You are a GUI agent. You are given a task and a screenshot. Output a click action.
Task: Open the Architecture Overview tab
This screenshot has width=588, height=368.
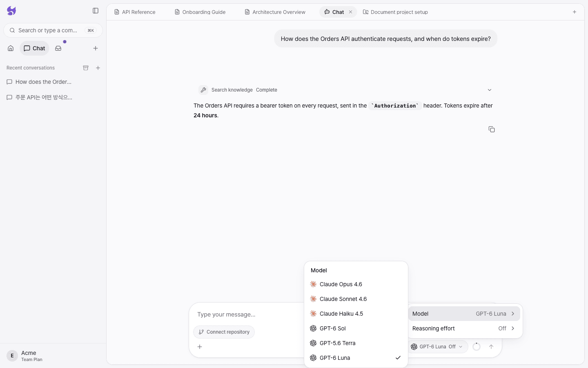[x=275, y=12]
